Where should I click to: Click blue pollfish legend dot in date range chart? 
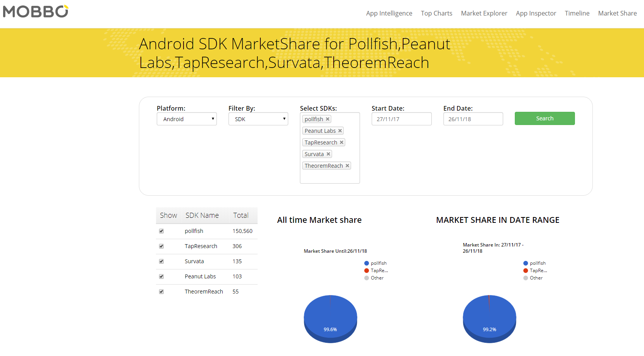526,263
